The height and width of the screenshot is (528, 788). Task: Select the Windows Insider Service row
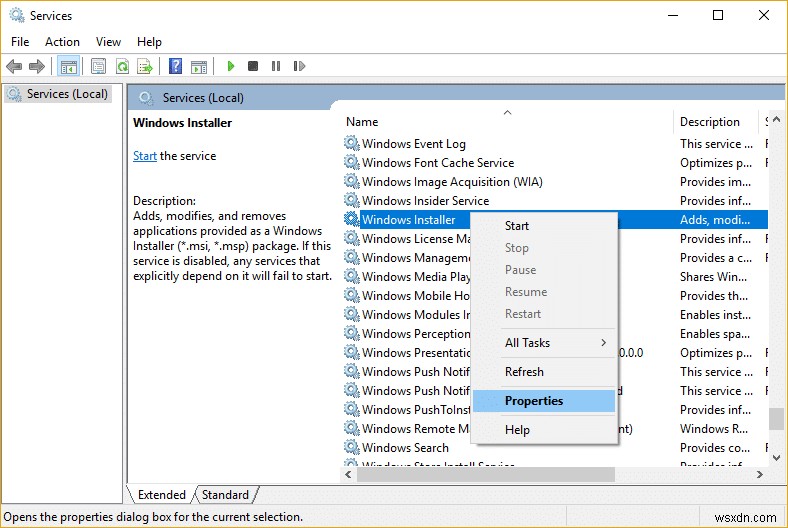coord(425,201)
